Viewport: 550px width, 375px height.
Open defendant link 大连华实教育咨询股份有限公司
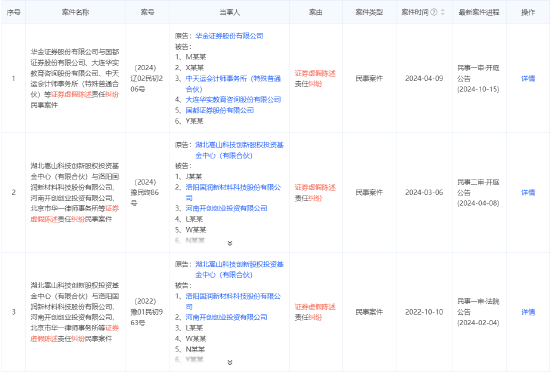pyautogui.click(x=233, y=100)
